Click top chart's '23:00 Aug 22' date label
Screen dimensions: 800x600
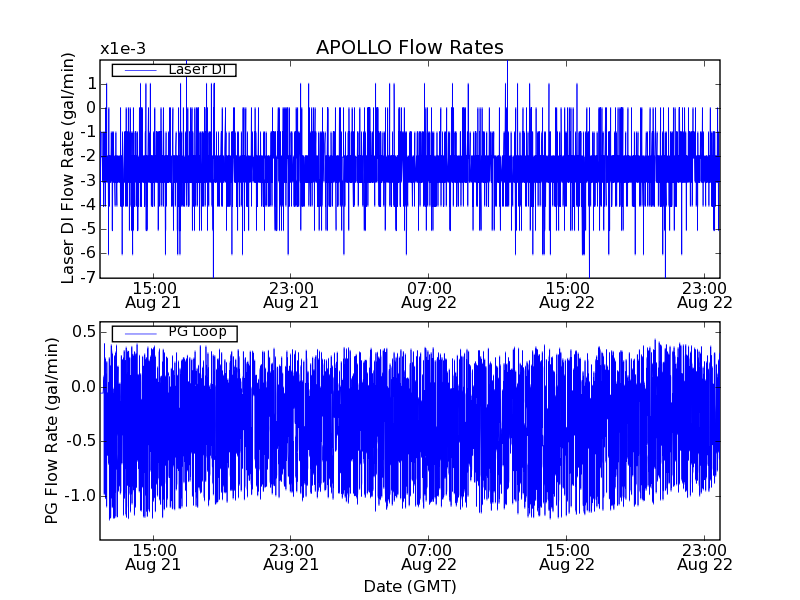pos(705,295)
